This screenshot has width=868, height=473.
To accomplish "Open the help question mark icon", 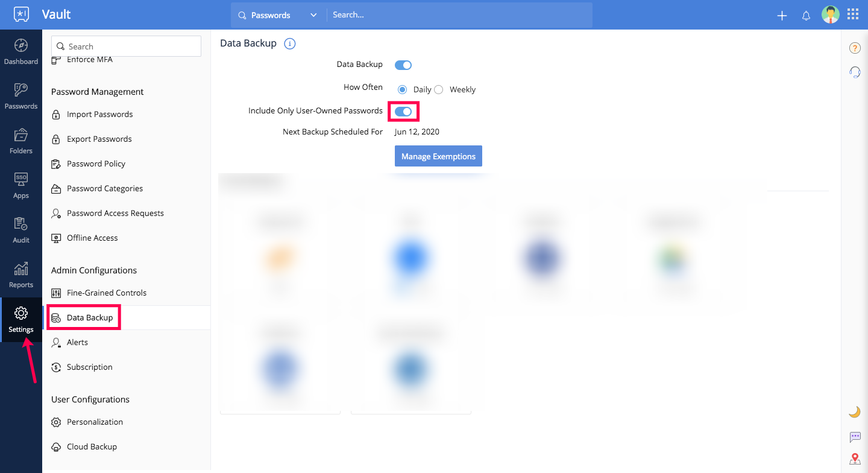I will pos(854,48).
